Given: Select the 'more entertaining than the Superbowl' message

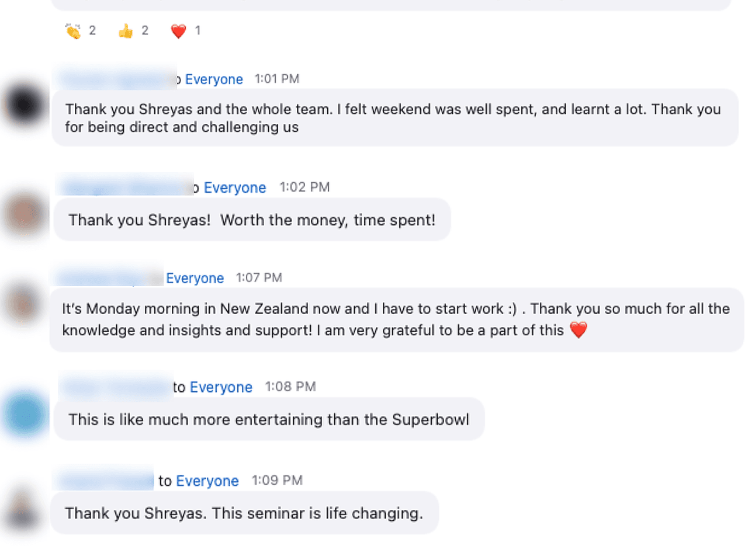Looking at the screenshot, I should pyautogui.click(x=269, y=420).
